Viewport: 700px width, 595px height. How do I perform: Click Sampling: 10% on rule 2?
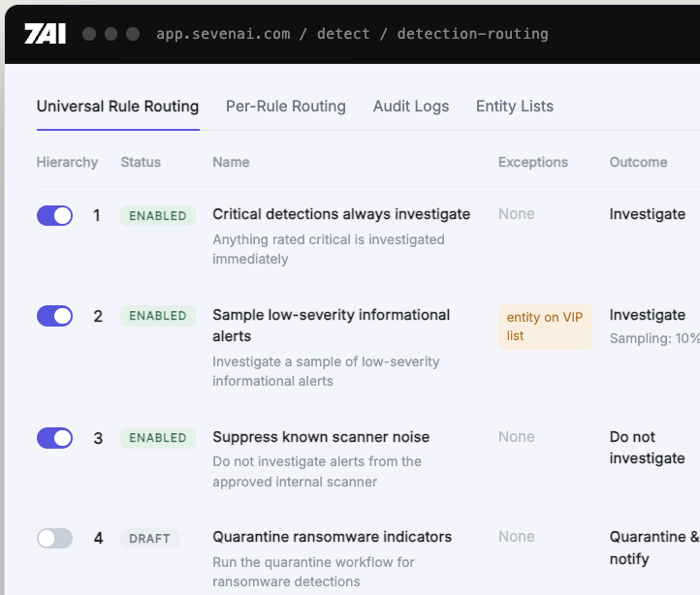pyautogui.click(x=654, y=338)
